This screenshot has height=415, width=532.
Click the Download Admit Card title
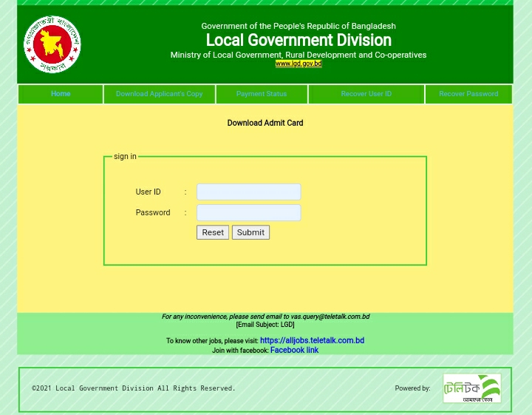click(x=265, y=123)
